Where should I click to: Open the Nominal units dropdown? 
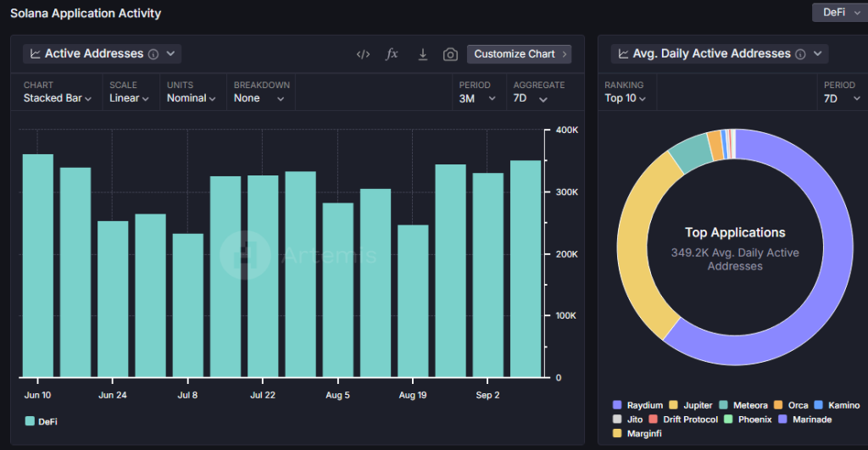191,98
